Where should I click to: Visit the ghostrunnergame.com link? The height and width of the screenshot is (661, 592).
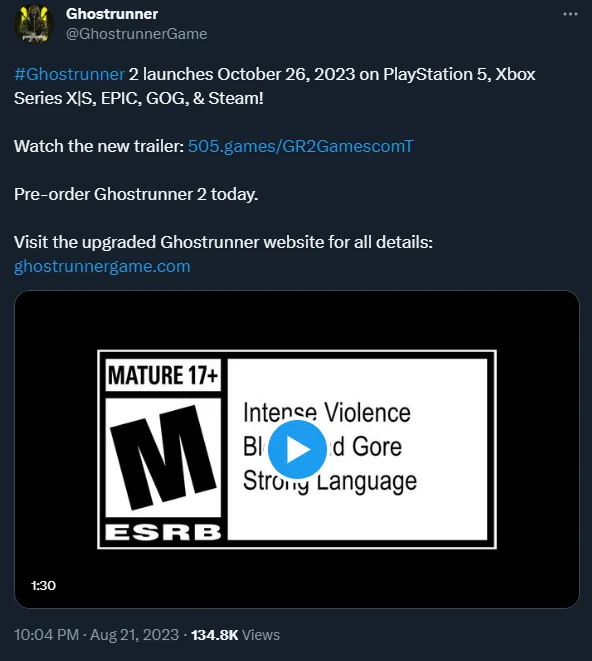[x=102, y=266]
